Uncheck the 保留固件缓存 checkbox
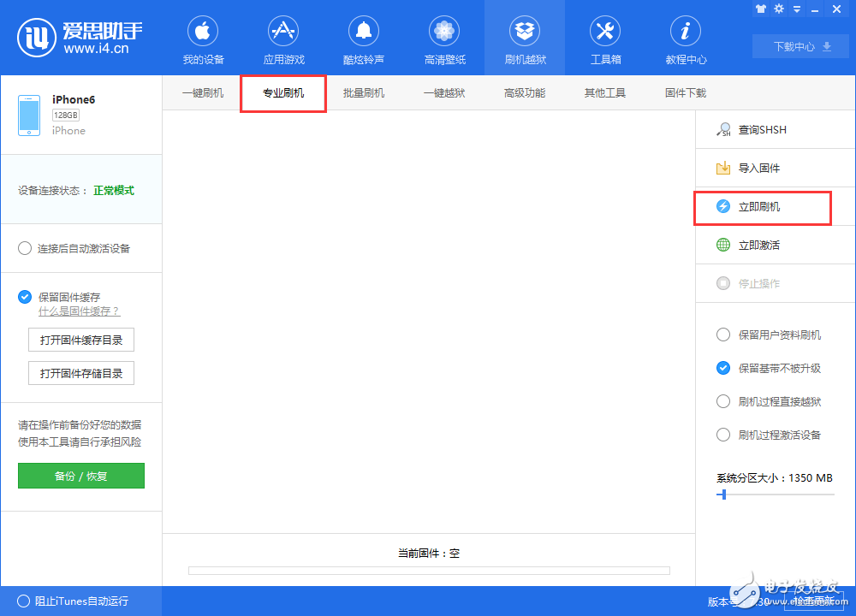Image resolution: width=856 pixels, height=616 pixels. [25, 297]
